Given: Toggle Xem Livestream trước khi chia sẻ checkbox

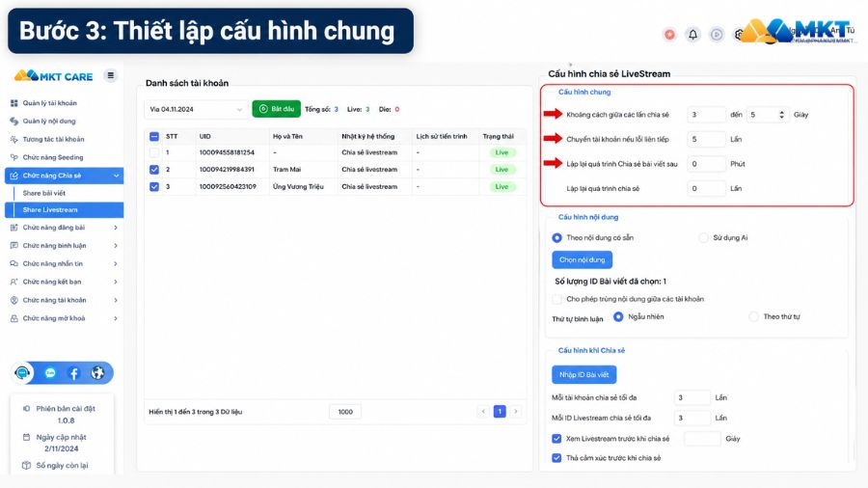Looking at the screenshot, I should tap(556, 439).
